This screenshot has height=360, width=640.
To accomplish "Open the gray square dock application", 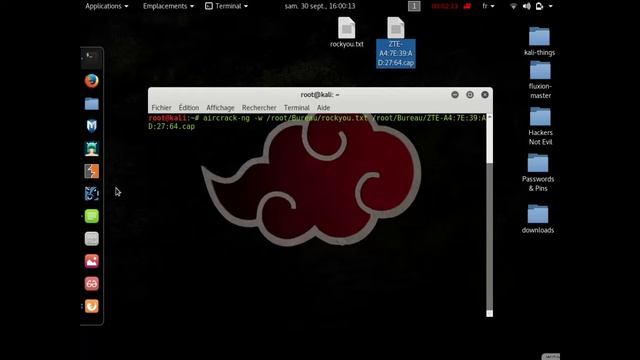I will [91, 239].
